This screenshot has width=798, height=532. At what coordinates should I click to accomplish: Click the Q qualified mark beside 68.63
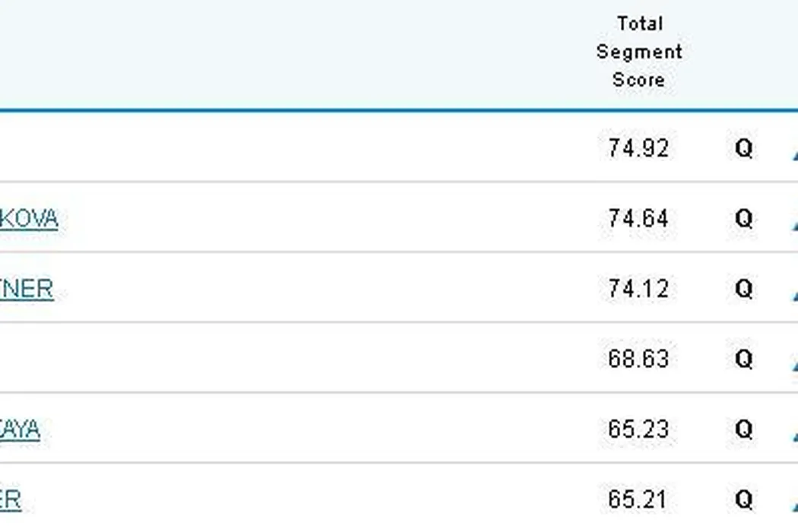tap(743, 359)
